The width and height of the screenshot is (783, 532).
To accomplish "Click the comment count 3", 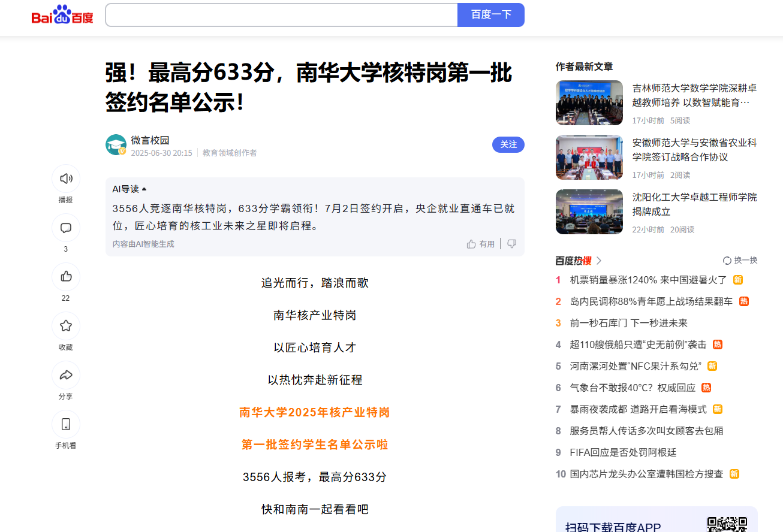I will [x=66, y=249].
